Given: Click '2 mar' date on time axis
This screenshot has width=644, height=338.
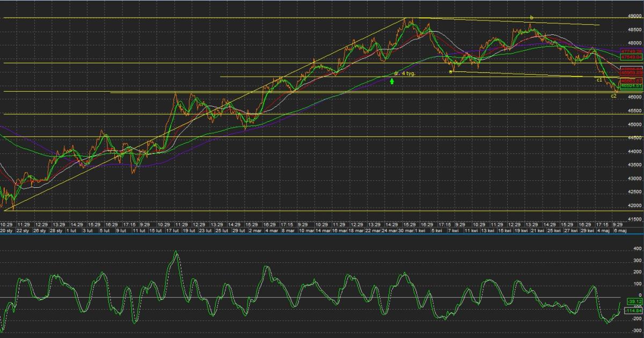Looking at the screenshot, I should point(254,230).
